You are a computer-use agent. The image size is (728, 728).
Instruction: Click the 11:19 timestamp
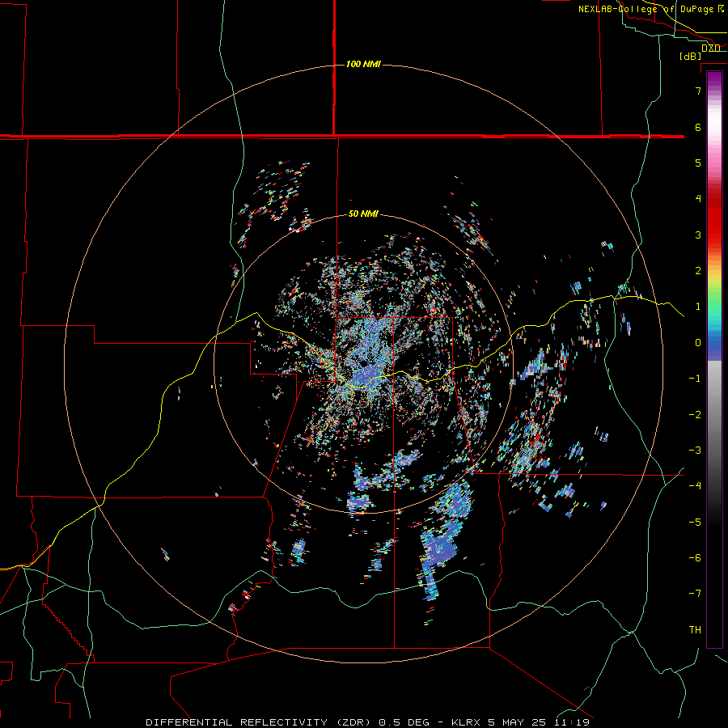(x=572, y=722)
